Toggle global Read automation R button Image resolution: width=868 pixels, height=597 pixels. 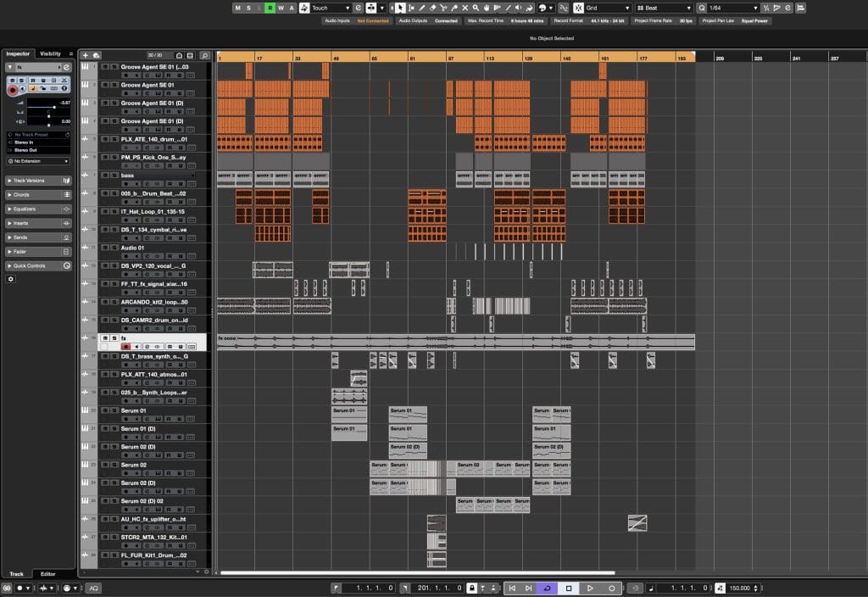tap(270, 8)
